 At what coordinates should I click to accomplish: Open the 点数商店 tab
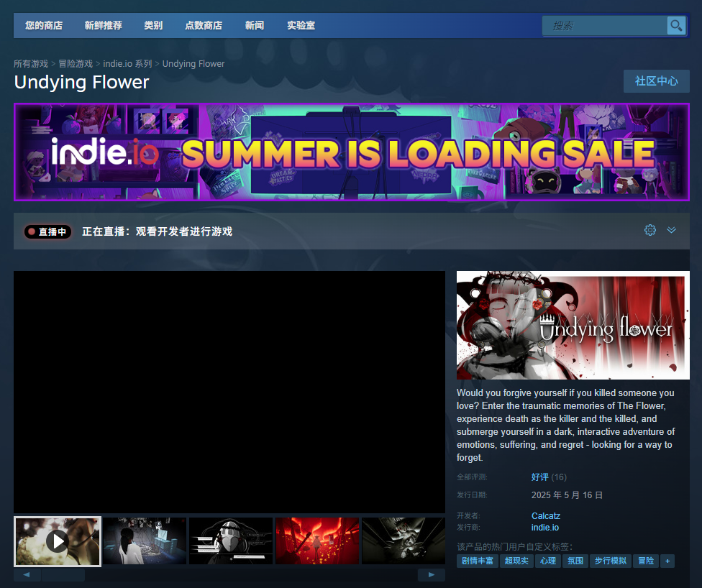coord(204,25)
